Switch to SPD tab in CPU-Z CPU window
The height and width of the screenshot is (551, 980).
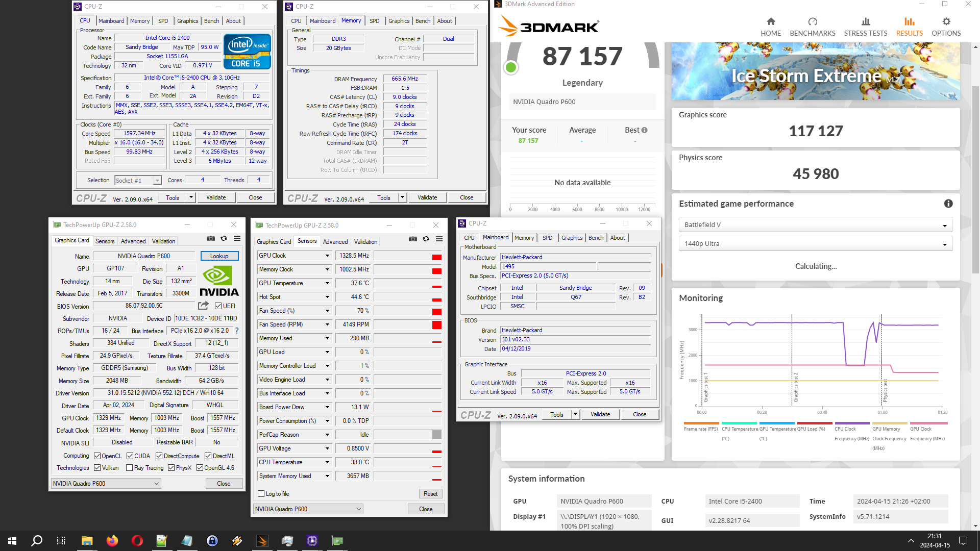click(163, 21)
